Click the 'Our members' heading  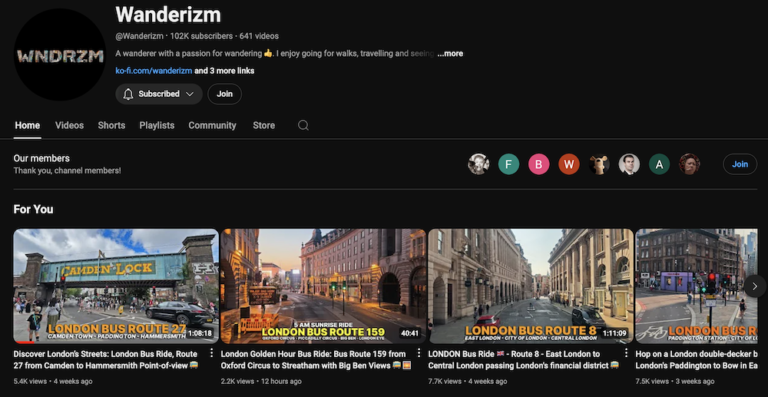(x=42, y=158)
